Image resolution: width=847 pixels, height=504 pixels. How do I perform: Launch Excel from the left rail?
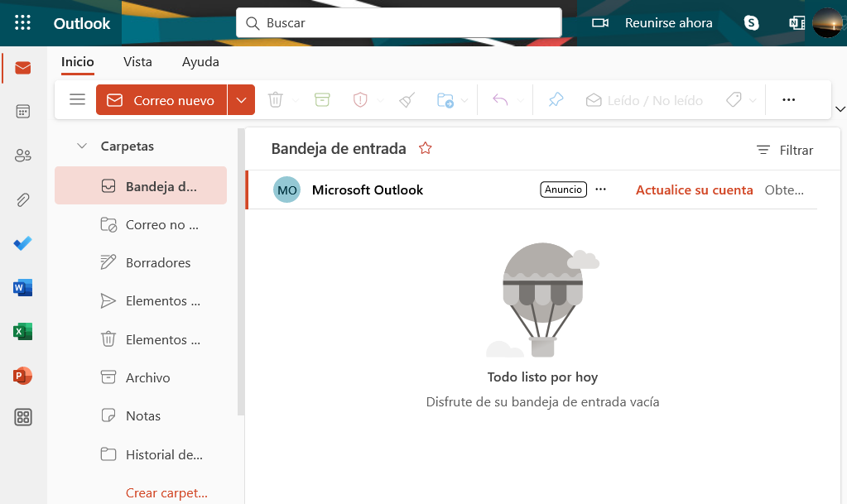point(22,331)
